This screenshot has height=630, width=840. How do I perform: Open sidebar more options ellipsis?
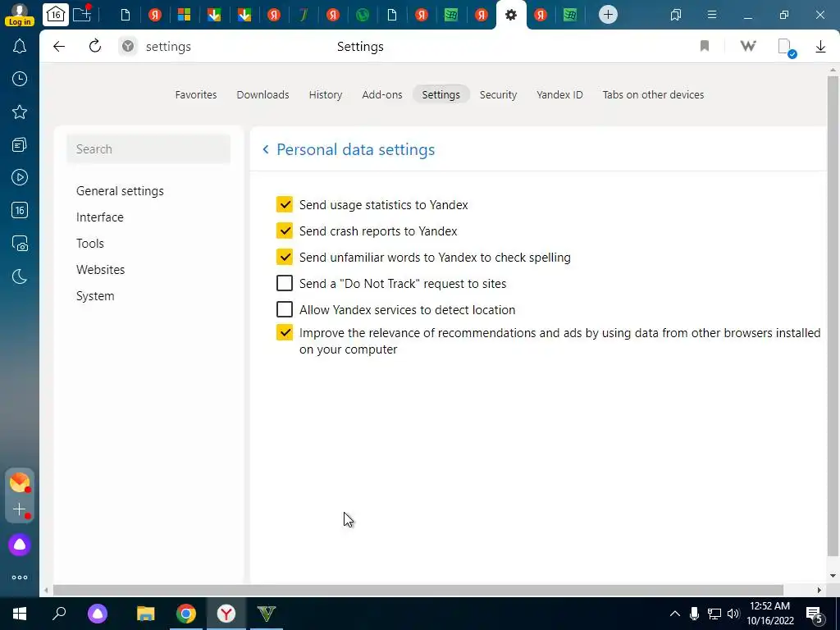pyautogui.click(x=20, y=577)
